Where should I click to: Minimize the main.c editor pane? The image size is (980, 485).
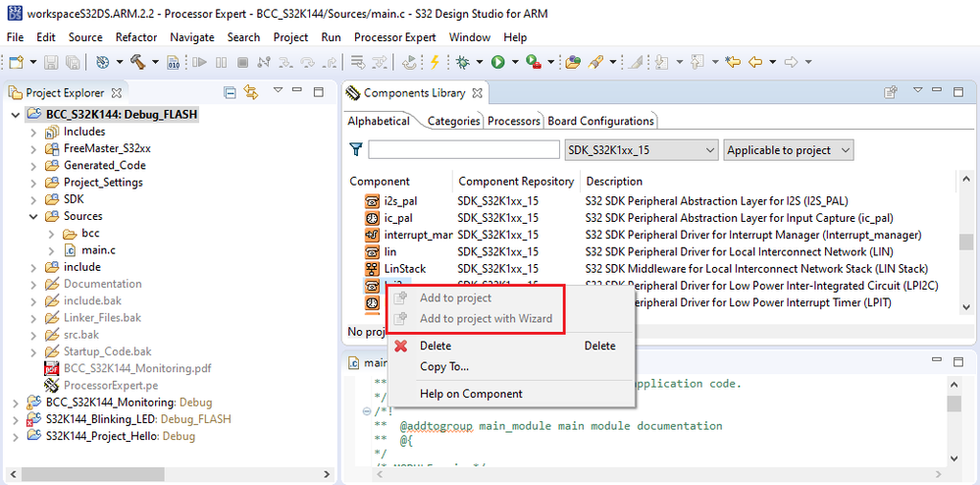936,361
